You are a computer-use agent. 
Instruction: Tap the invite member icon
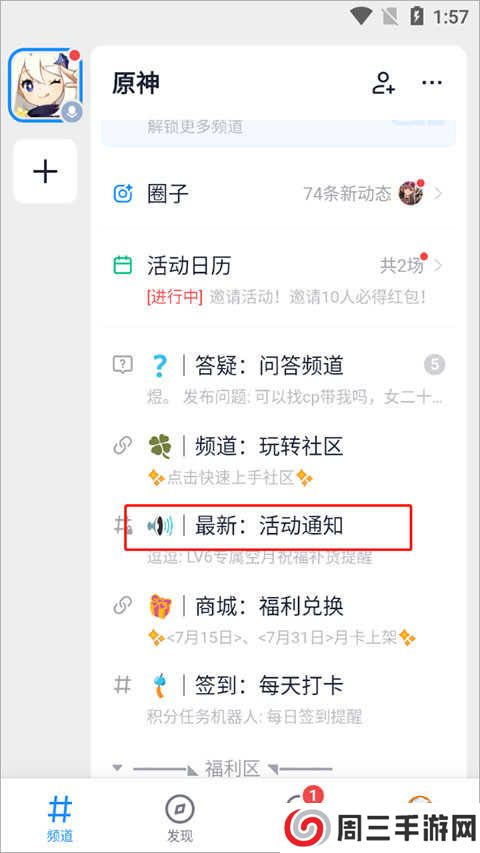pos(383,83)
